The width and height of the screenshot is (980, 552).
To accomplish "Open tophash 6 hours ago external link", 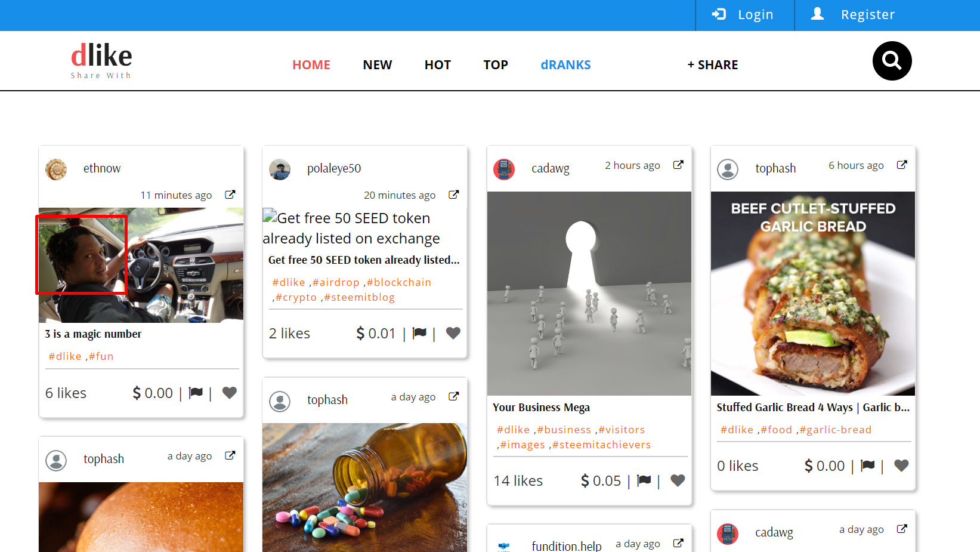I will click(x=902, y=165).
